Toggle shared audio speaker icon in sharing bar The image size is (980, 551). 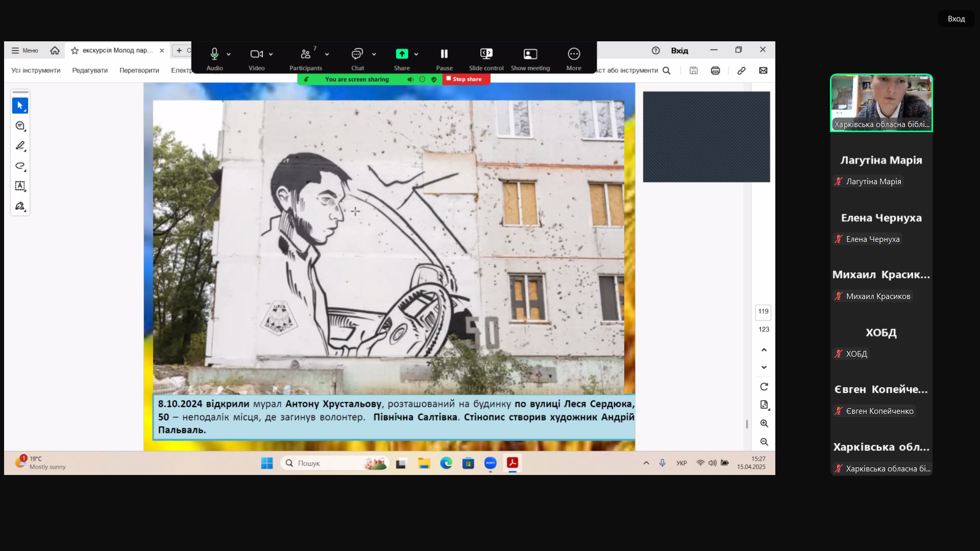click(410, 79)
